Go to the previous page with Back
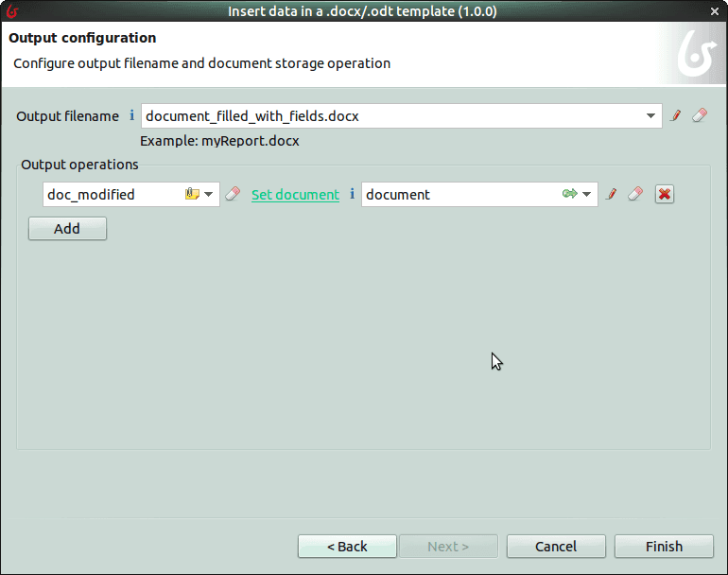 347,547
